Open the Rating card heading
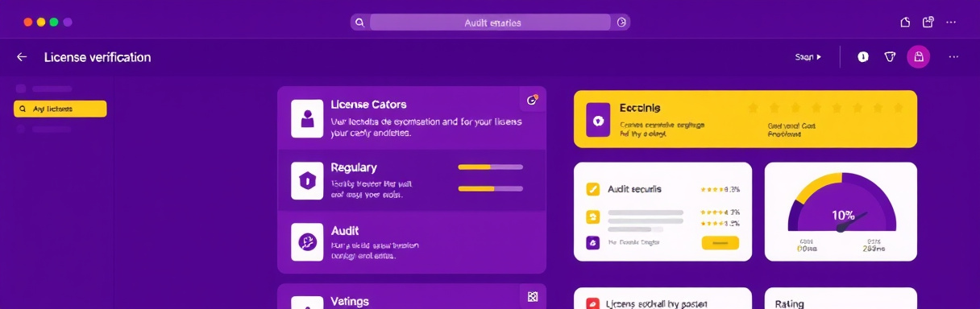This screenshot has height=309, width=980. coord(790,304)
